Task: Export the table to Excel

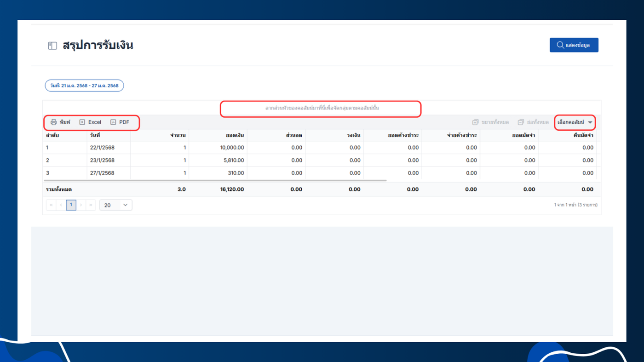Action: tap(90, 122)
